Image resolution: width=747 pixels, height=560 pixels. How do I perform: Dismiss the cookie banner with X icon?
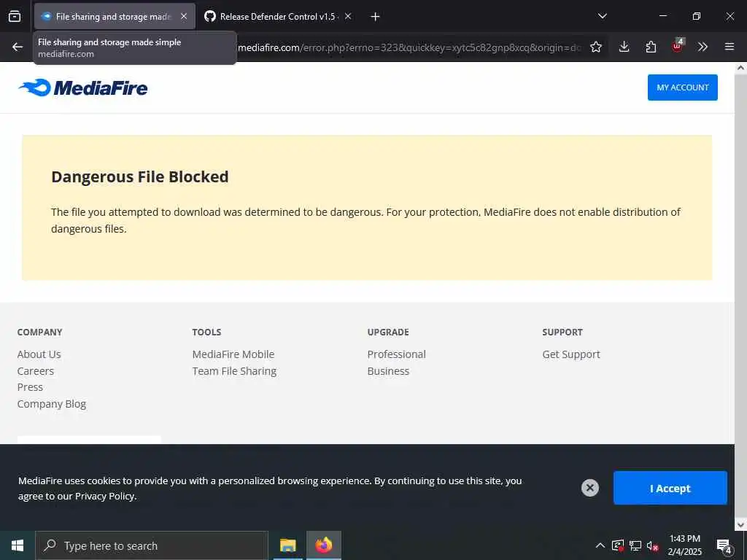(x=589, y=488)
